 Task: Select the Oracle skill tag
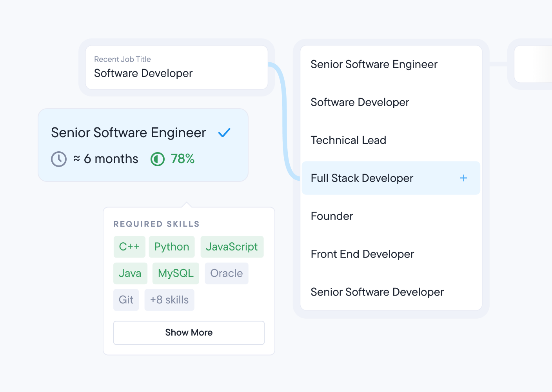(227, 273)
